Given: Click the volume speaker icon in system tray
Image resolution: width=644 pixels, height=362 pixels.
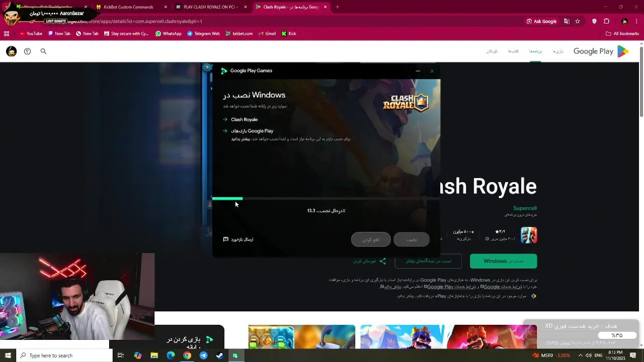Looking at the screenshot, I should pyautogui.click(x=589, y=355).
